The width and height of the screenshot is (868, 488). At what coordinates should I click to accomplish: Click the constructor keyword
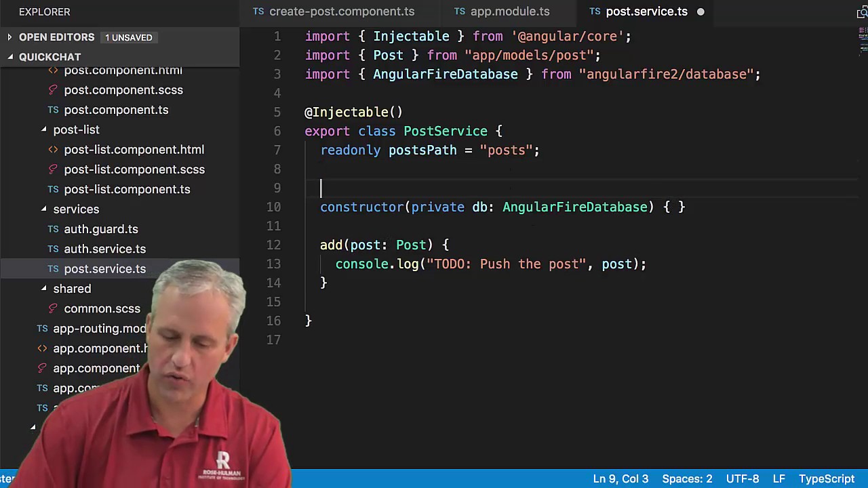[x=361, y=207]
